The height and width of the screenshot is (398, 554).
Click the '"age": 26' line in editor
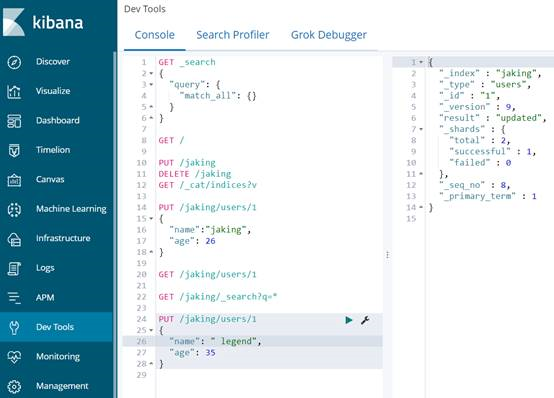[x=192, y=241]
